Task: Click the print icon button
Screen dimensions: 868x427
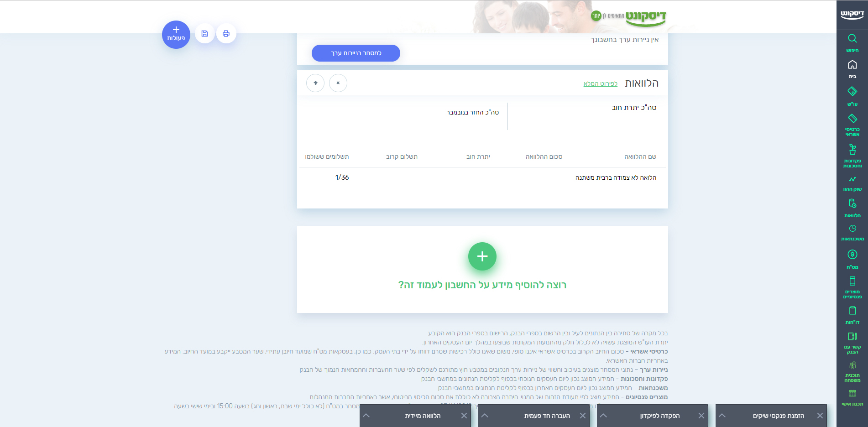Action: coord(226,33)
